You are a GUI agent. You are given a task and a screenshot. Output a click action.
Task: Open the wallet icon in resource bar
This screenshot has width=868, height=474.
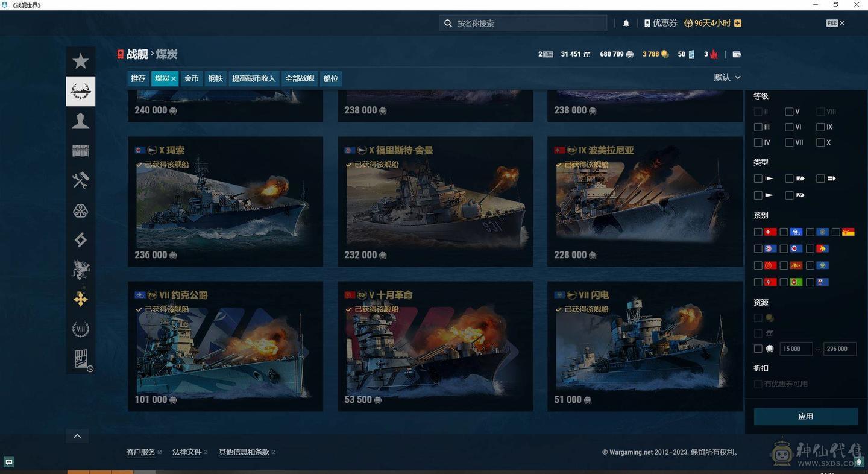736,54
